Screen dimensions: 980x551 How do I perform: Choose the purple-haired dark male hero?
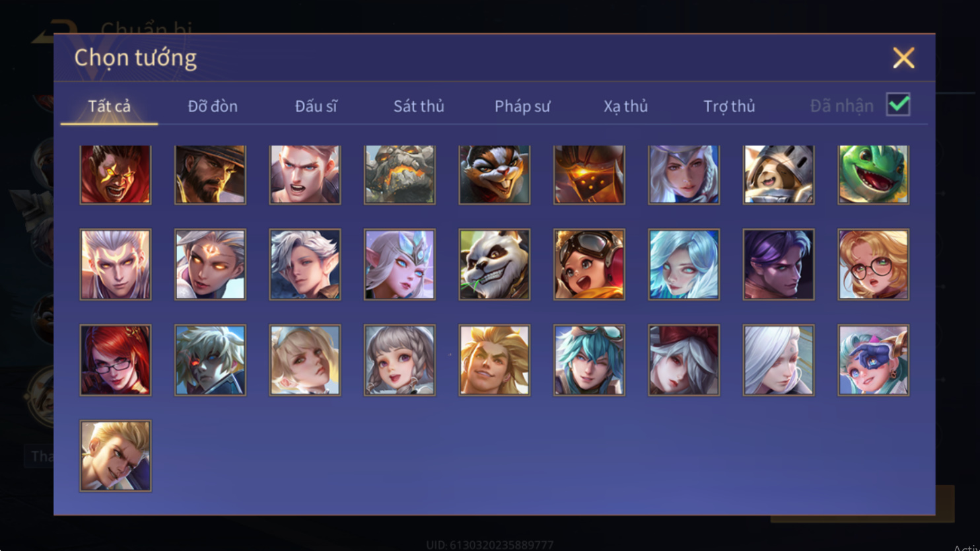[x=779, y=264]
